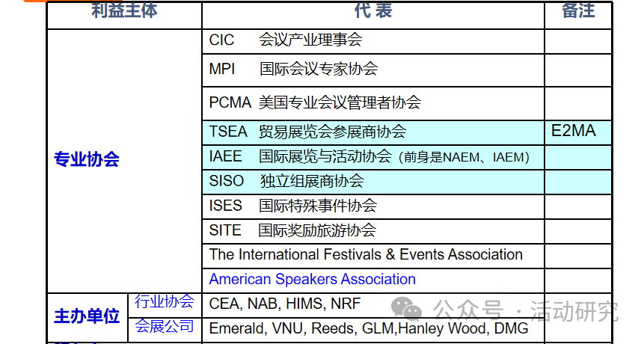Click the "备注" column header
644x344 pixels.
(x=578, y=15)
